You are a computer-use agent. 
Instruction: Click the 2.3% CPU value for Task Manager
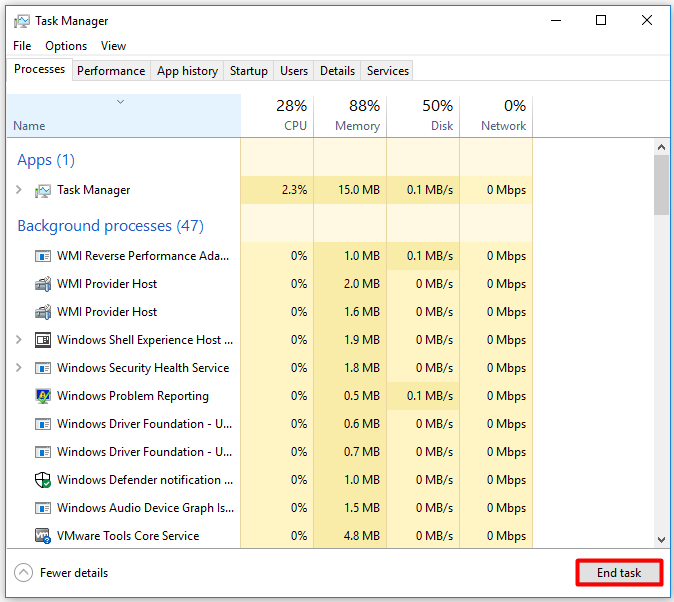[294, 190]
